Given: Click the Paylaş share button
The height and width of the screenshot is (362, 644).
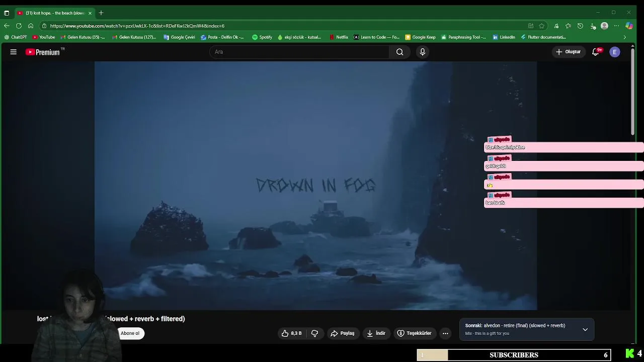Looking at the screenshot, I should 343,333.
